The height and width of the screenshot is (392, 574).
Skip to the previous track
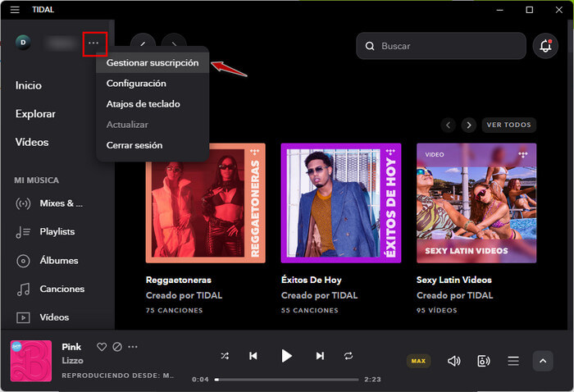[x=253, y=356]
